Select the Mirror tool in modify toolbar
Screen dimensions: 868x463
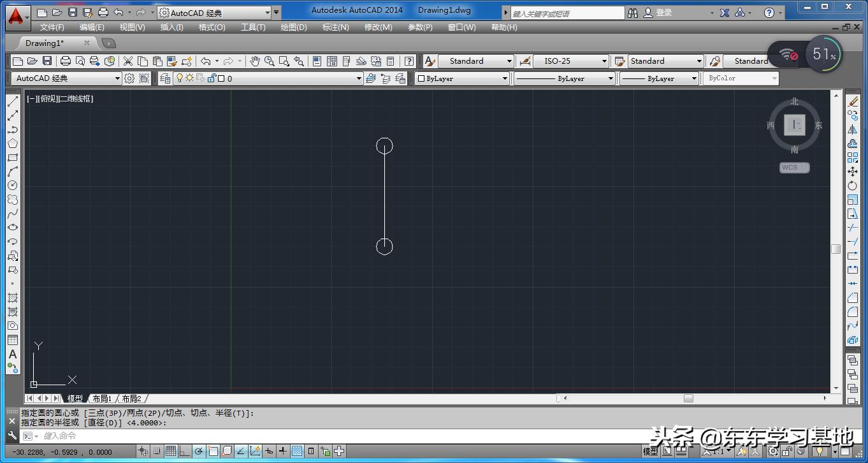(x=853, y=129)
